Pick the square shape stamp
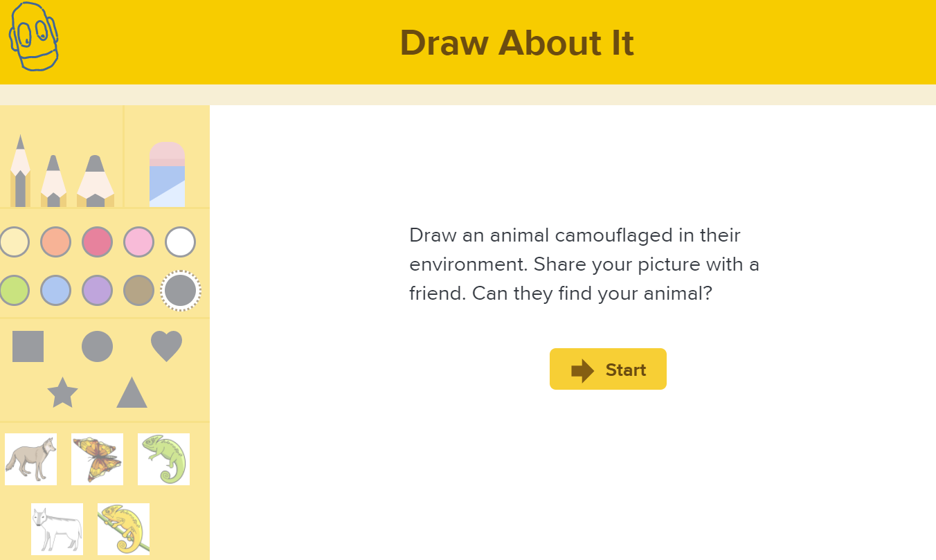This screenshot has height=560, width=936. pyautogui.click(x=28, y=346)
